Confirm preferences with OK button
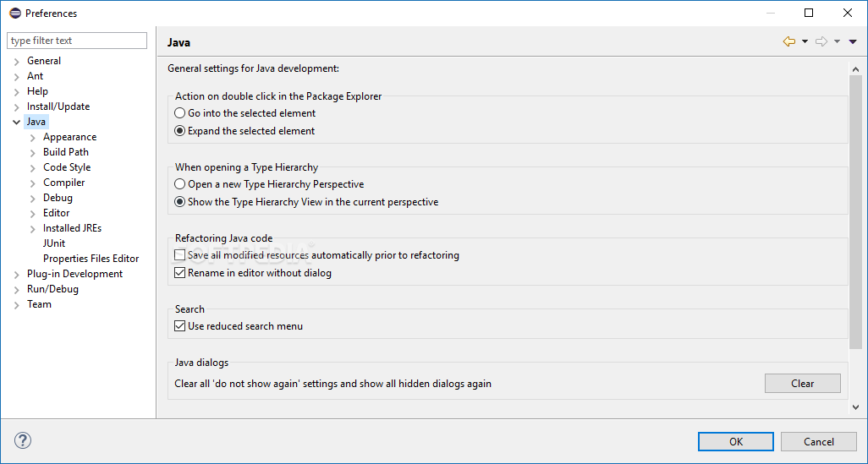Viewport: 868px width, 464px height. click(736, 441)
